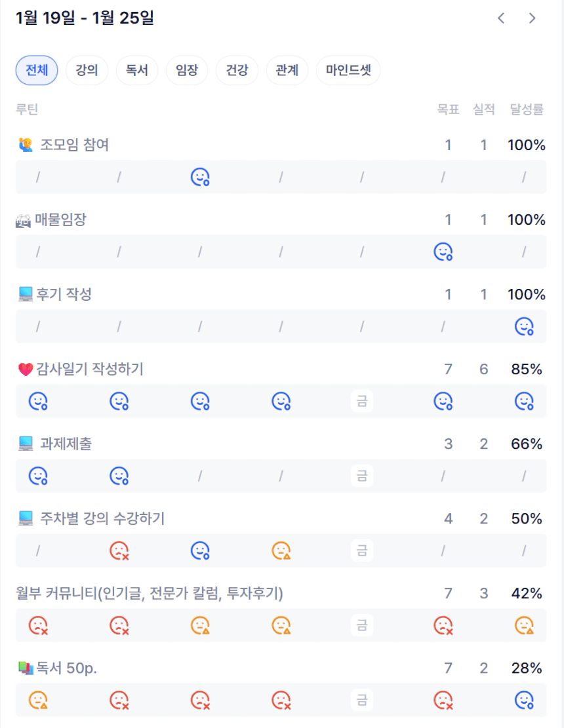Click the 85% achievement rate of 감사일기
The width and height of the screenshot is (564, 728).
527,370
